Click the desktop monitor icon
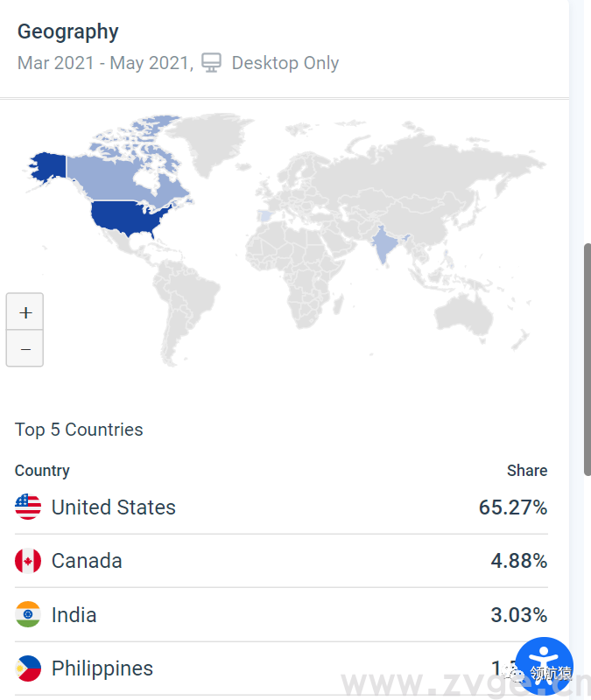This screenshot has height=700, width=591. (x=211, y=63)
